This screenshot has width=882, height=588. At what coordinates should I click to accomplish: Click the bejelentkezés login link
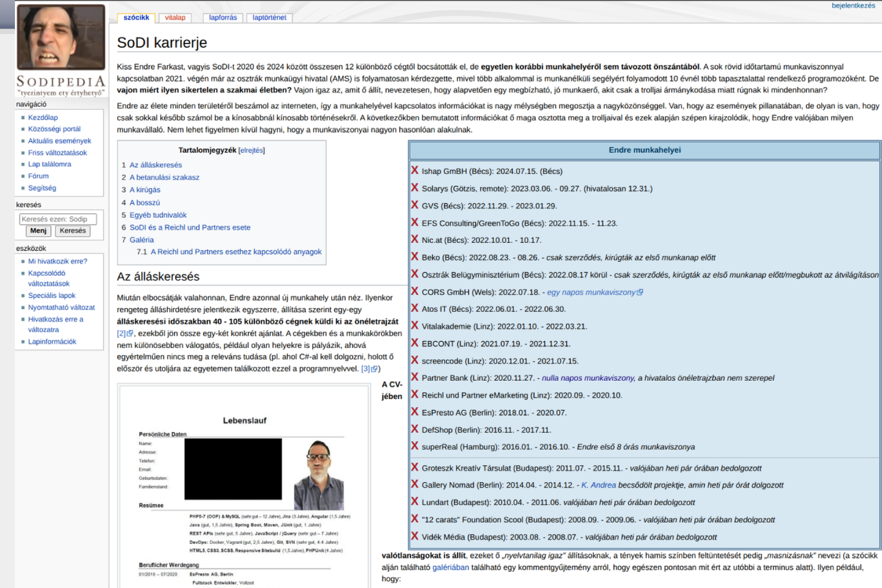(x=853, y=6)
